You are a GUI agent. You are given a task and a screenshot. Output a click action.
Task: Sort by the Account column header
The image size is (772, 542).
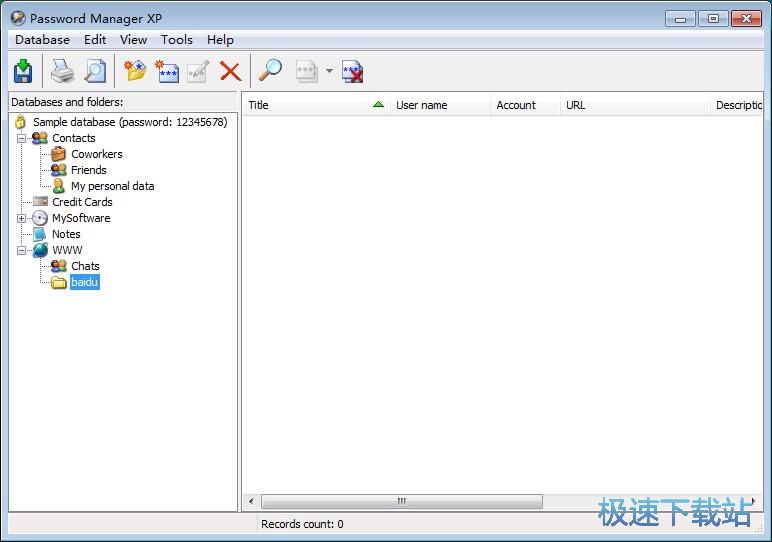tap(525, 105)
